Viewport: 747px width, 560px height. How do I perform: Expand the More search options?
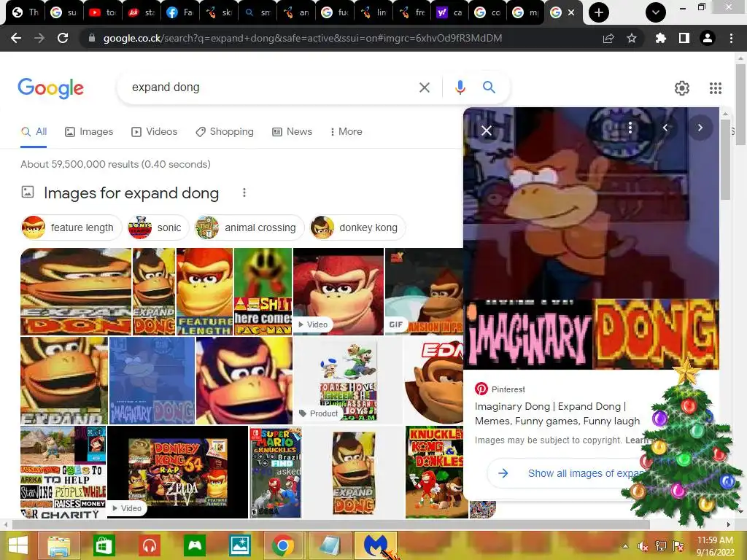[347, 132]
